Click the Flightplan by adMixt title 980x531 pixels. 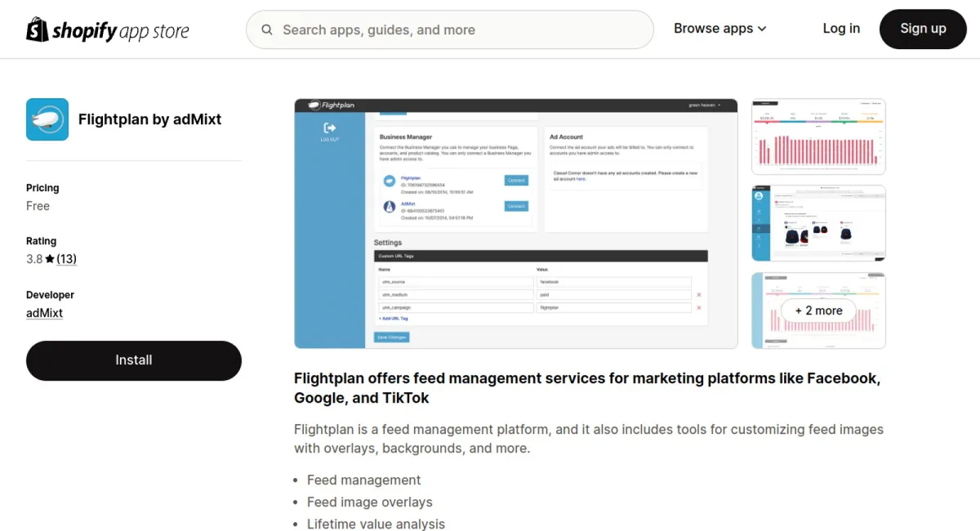click(149, 119)
